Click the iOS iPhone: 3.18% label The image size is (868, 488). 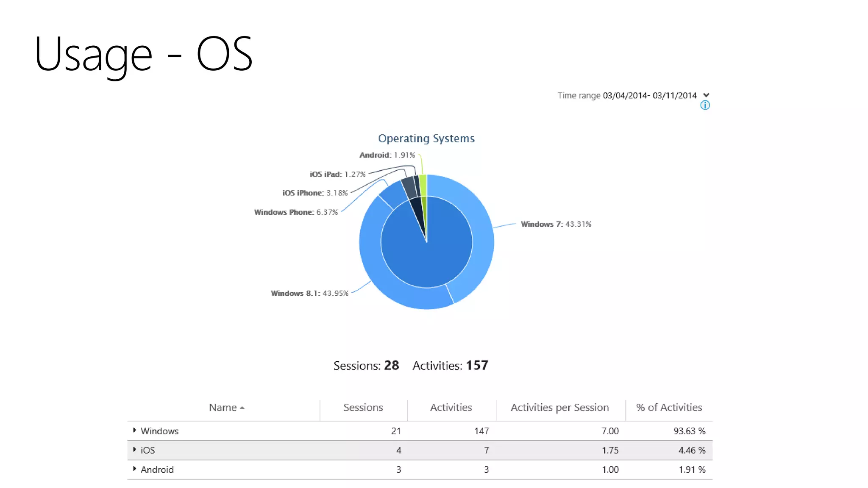coord(315,193)
